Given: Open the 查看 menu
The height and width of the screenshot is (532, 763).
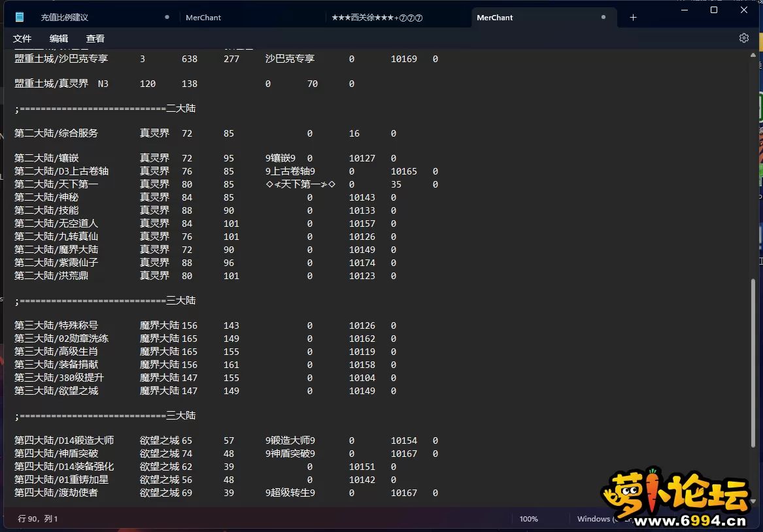Looking at the screenshot, I should click(95, 39).
